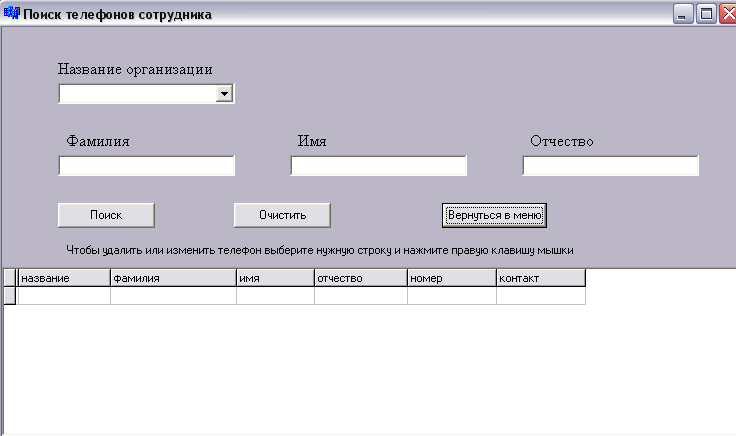
Task: Select the номер column header
Action: [x=452, y=278]
